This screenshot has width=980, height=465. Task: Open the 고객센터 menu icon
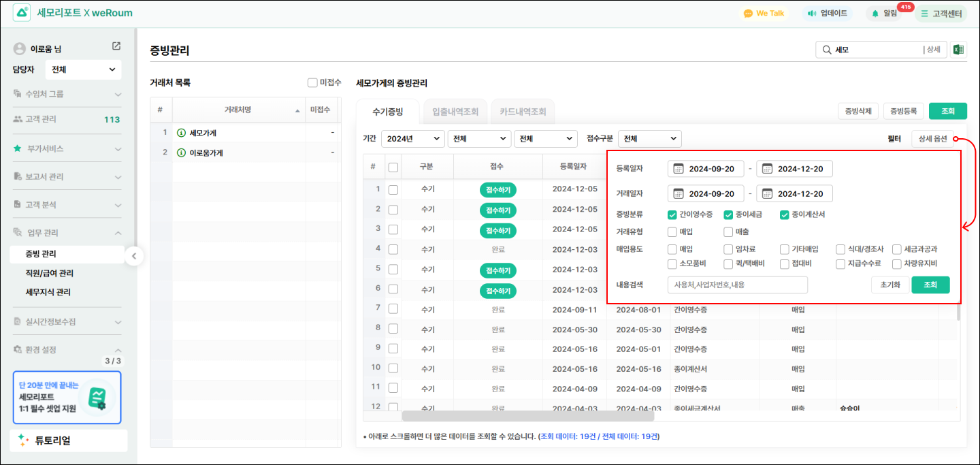[924, 13]
